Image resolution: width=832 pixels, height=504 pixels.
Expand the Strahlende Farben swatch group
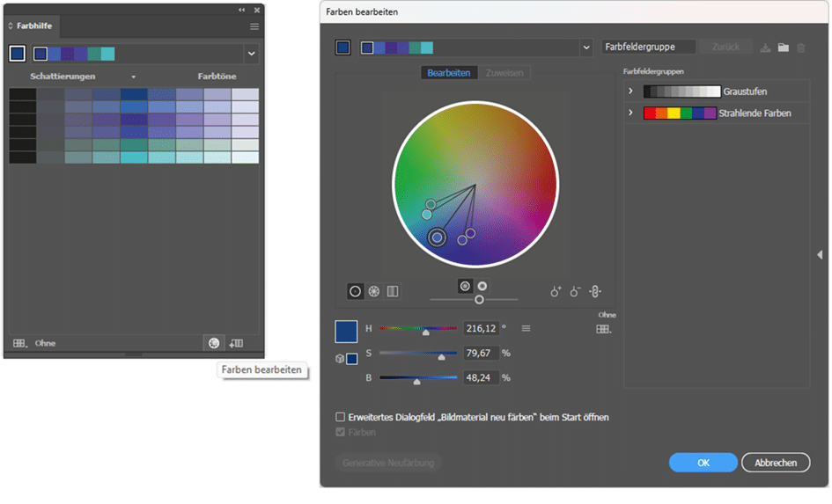tap(631, 113)
